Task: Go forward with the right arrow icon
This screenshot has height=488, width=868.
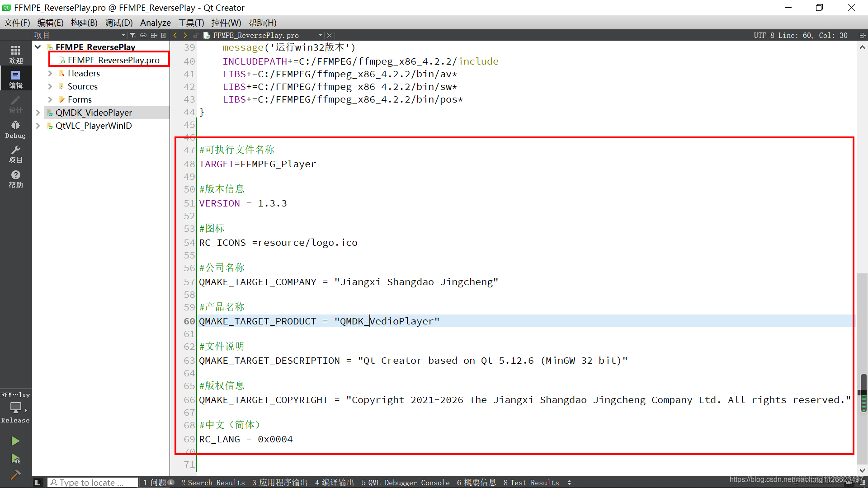Action: 185,35
